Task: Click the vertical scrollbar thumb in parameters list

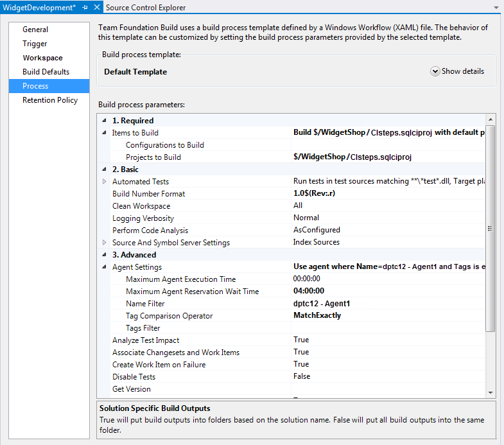Action: [491, 228]
